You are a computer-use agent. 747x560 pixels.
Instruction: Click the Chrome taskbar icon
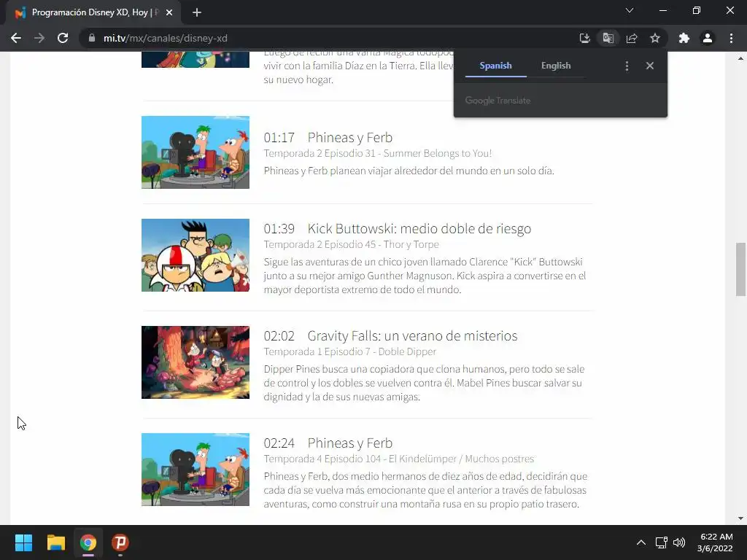tap(88, 542)
